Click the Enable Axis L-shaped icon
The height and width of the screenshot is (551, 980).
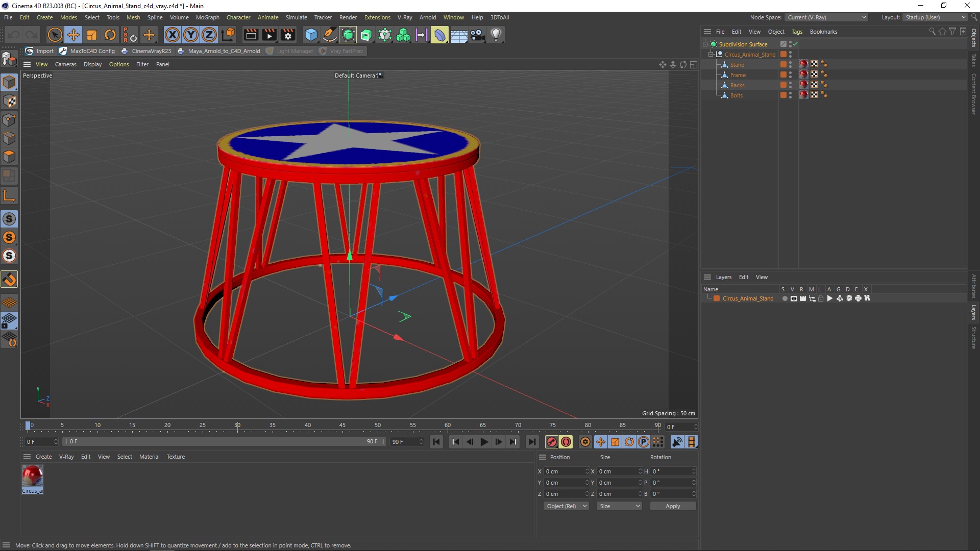pos(9,195)
